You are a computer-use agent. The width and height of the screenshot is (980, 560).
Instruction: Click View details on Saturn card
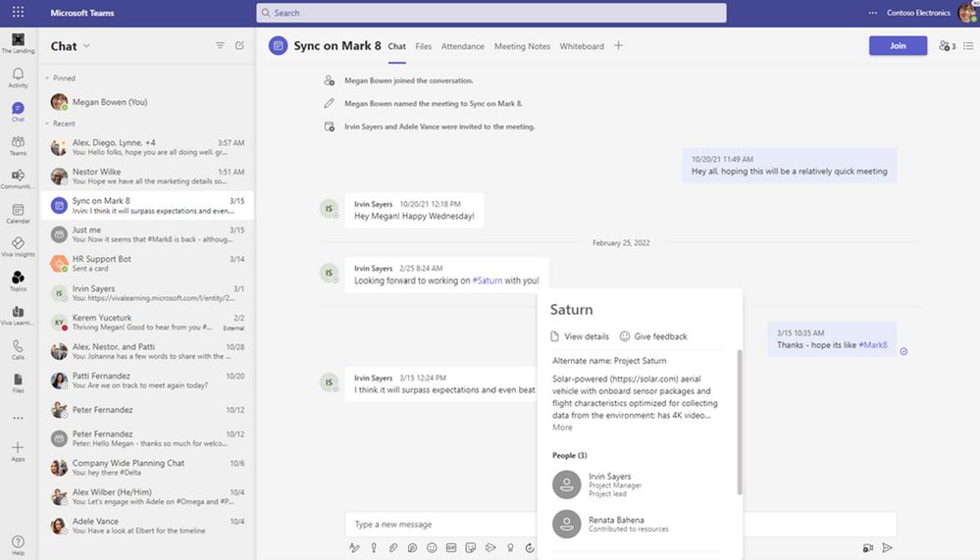point(580,336)
